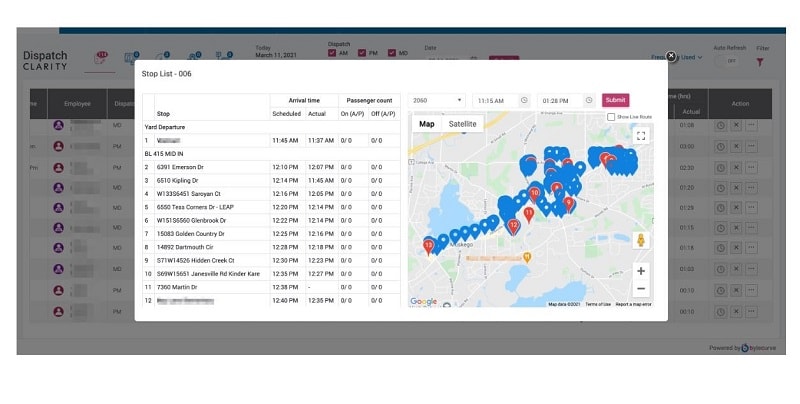
Task: Click the Google logo on map
Action: 423,301
